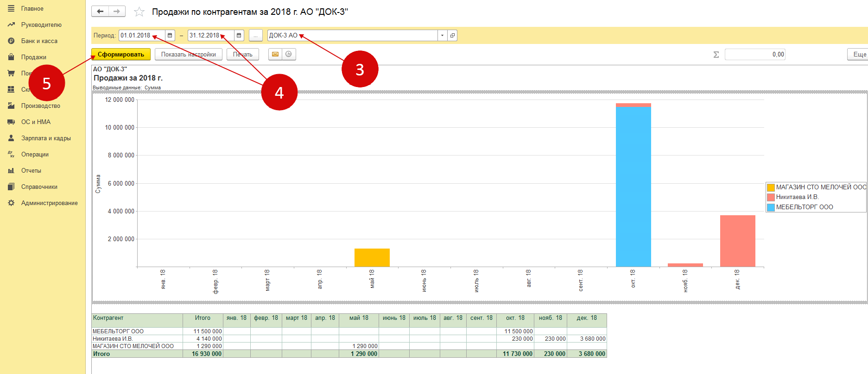Open the Справочники section icon
Viewport: 868px width, 374px height.
[x=11, y=187]
